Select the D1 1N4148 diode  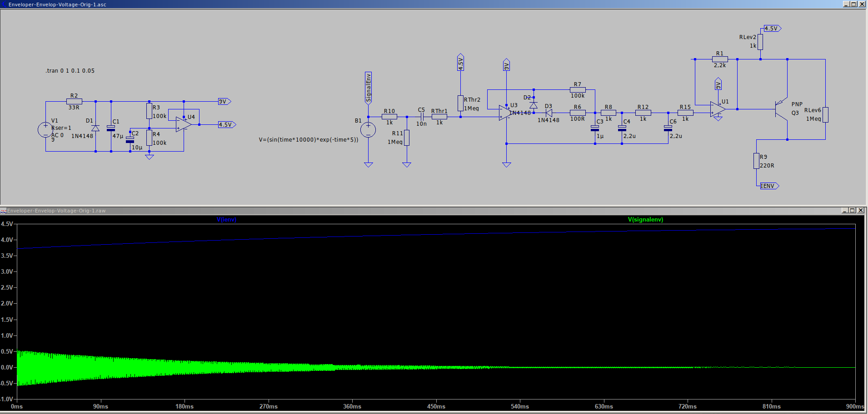coord(95,128)
